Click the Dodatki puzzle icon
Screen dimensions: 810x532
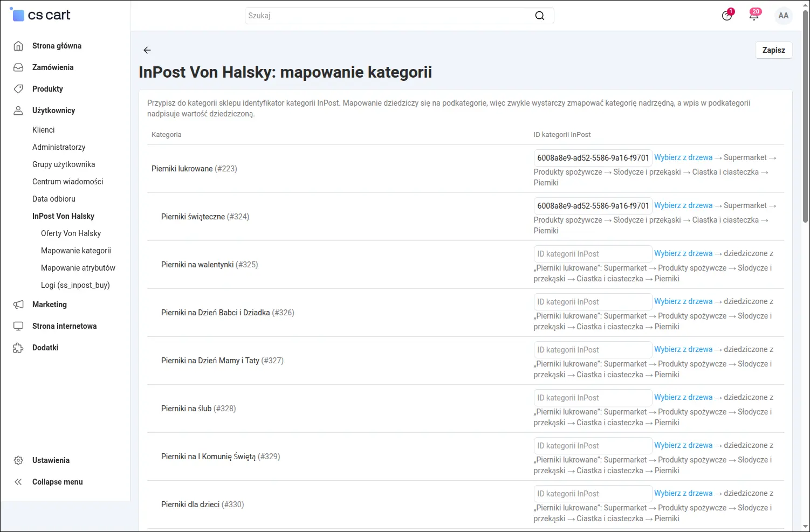[18, 348]
